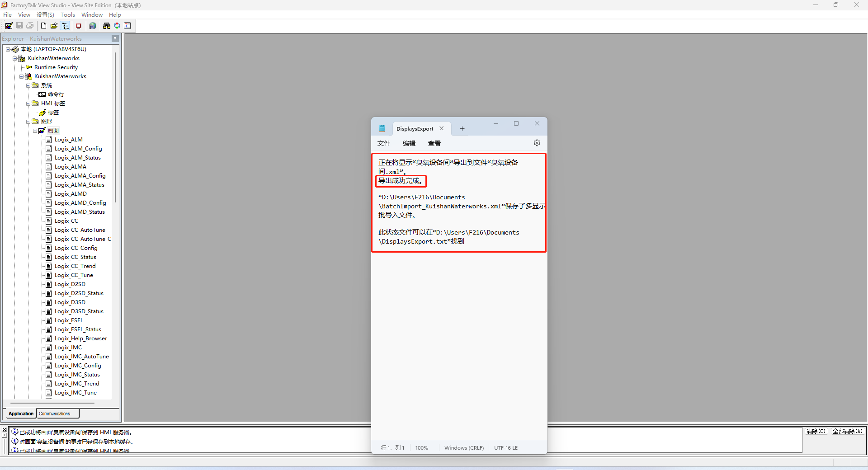Screen dimensions: 868x470
Task: Select Logix_ALM_Status in the tree
Action: click(x=78, y=158)
